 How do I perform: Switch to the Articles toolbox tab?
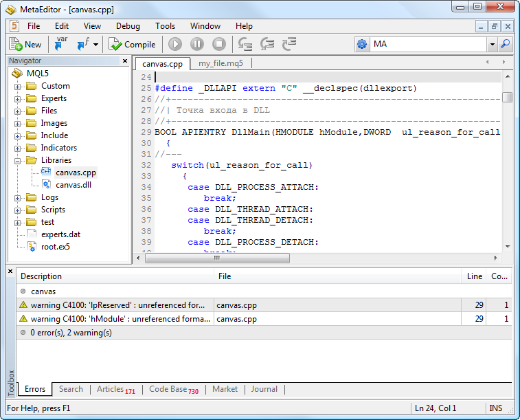pyautogui.click(x=115, y=389)
